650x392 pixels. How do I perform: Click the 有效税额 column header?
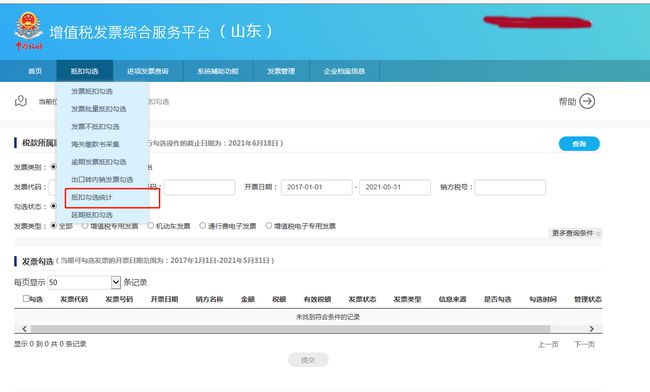click(x=318, y=299)
